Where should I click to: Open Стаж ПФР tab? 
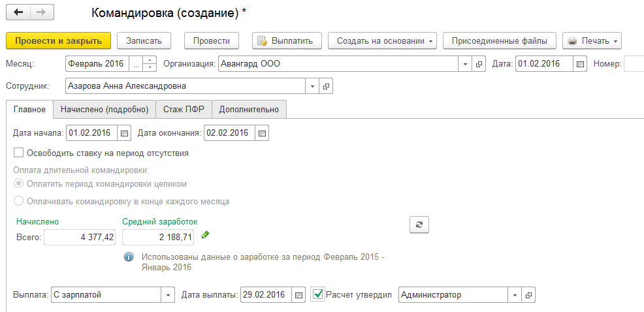pos(184,110)
